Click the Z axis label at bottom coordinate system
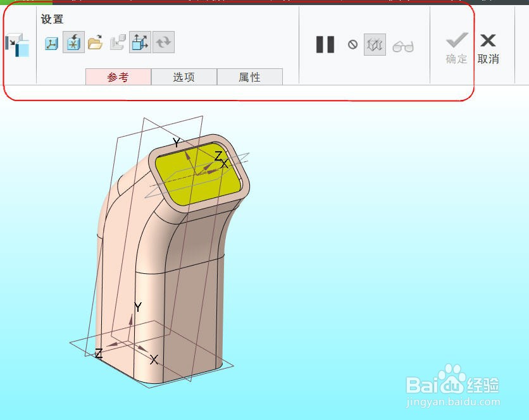The width and height of the screenshot is (529, 420). click(99, 354)
